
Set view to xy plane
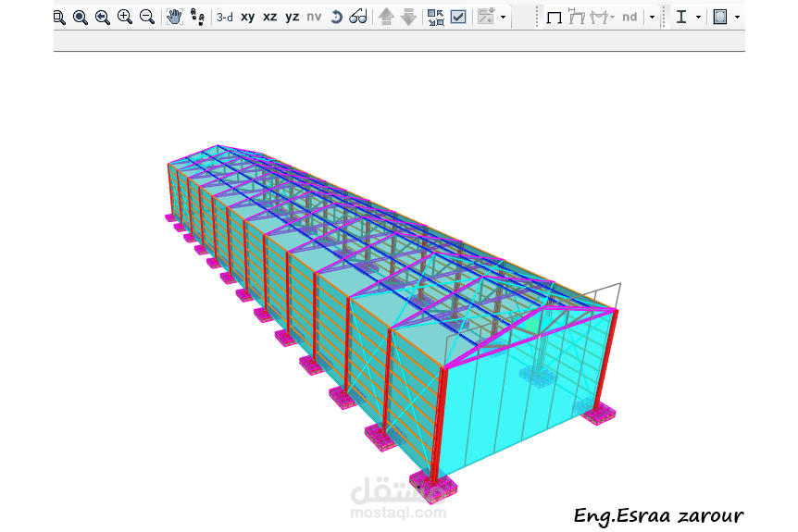tap(248, 18)
